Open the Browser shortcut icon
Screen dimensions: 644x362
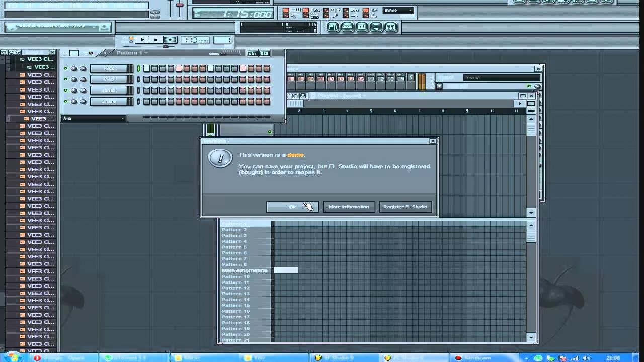pos(376,27)
